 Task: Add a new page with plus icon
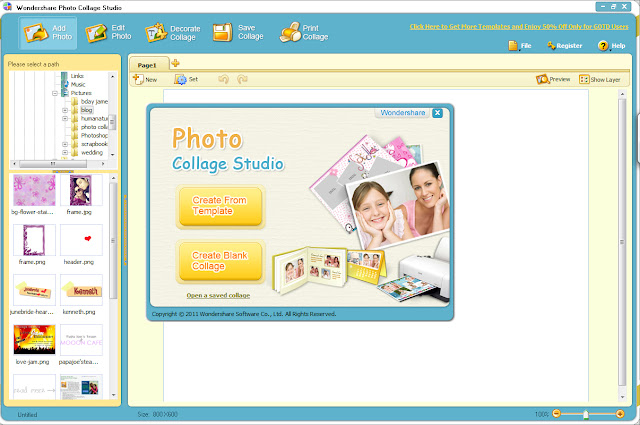click(175, 63)
